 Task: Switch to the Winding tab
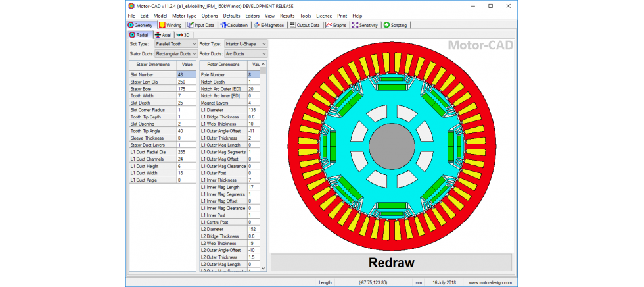[170, 25]
